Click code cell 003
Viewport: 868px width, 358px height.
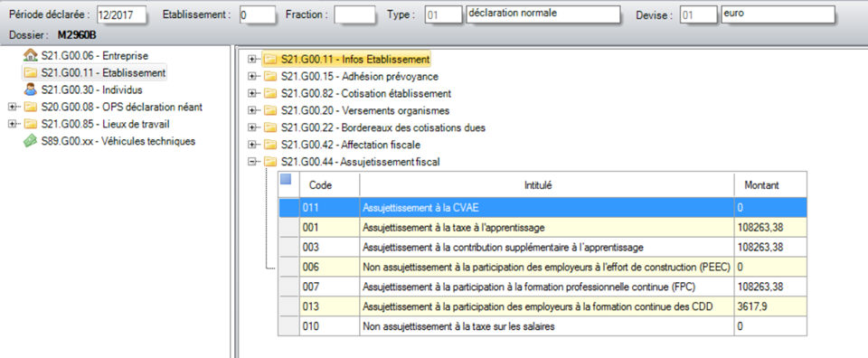point(329,247)
